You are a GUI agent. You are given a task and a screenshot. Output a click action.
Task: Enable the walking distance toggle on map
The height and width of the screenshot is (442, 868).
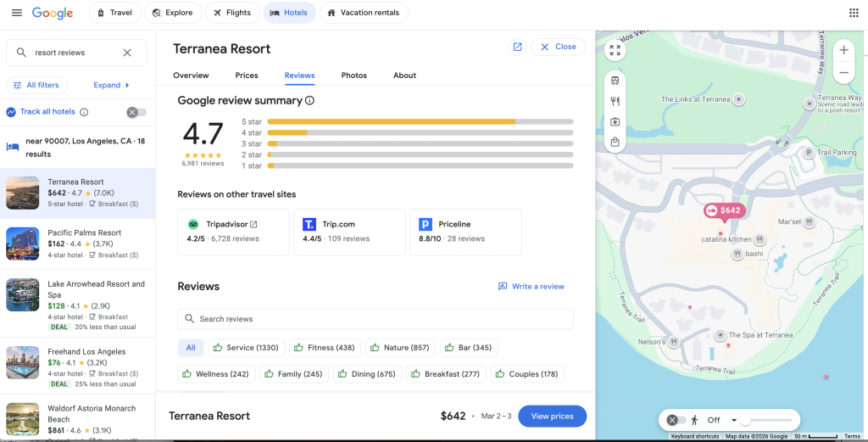677,420
